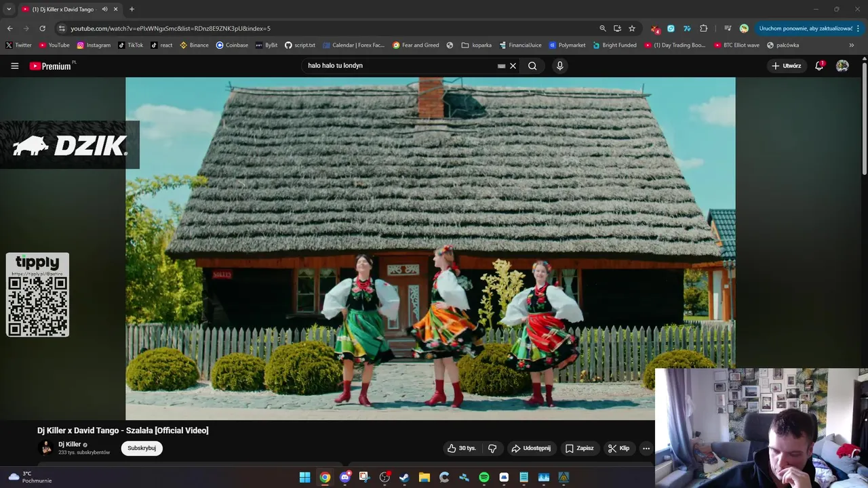Open File Explorer from the taskbar
This screenshot has height=488, width=868.
(x=425, y=477)
